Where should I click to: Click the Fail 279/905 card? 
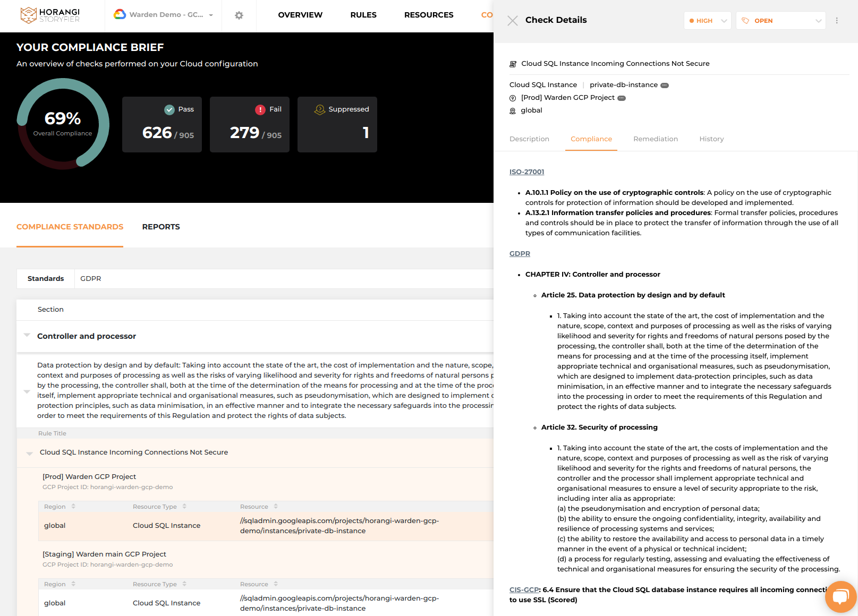click(x=250, y=125)
